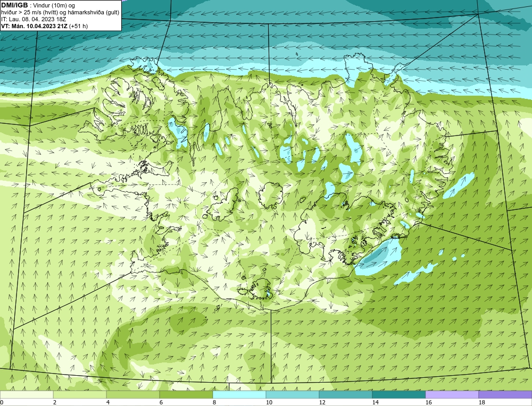Click the initial time line 'IT: Lau. 08. 04. 2023 18Z'
Viewport: 532px width, 406px height.
(33, 19)
